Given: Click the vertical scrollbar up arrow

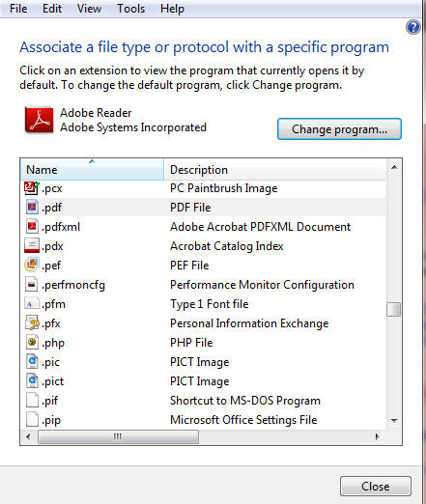Looking at the screenshot, I should [x=394, y=167].
